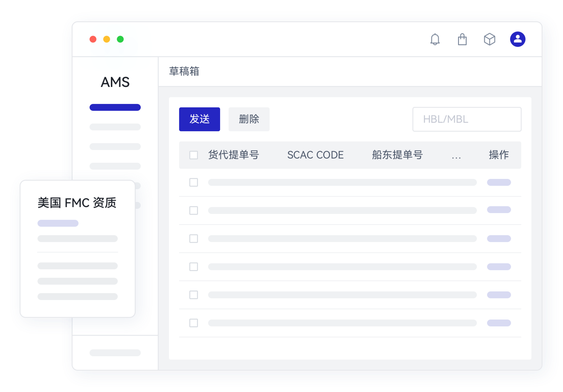Tick the select-all checkbox beside 货代提单号

click(194, 155)
